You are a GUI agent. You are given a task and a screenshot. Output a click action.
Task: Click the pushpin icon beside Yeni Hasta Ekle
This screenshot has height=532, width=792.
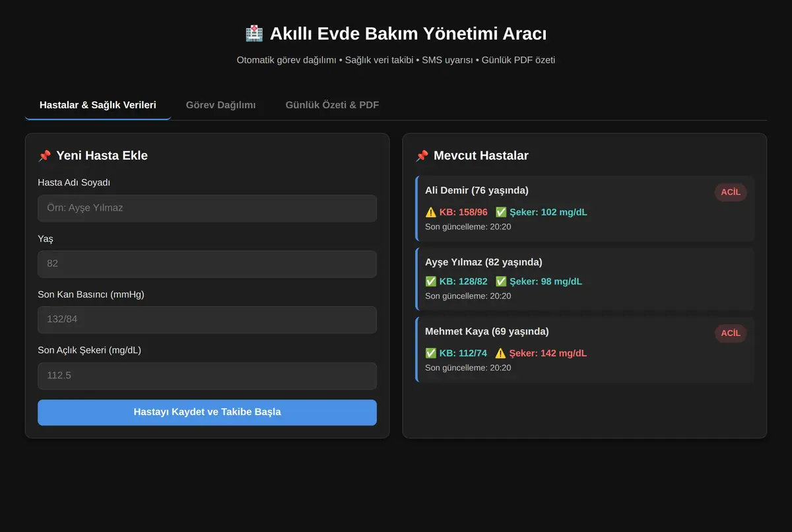tap(45, 156)
